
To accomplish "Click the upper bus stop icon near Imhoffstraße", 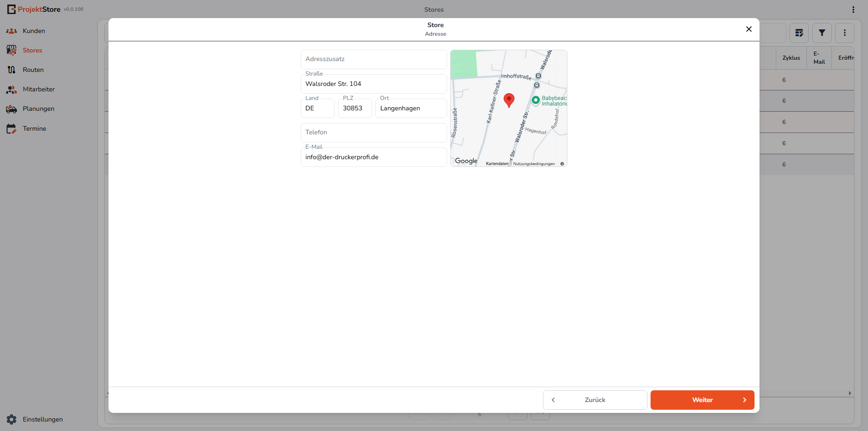I will click(x=538, y=76).
